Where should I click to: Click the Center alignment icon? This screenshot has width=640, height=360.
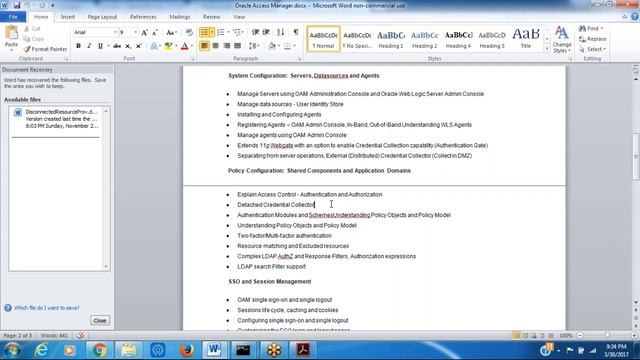point(216,46)
